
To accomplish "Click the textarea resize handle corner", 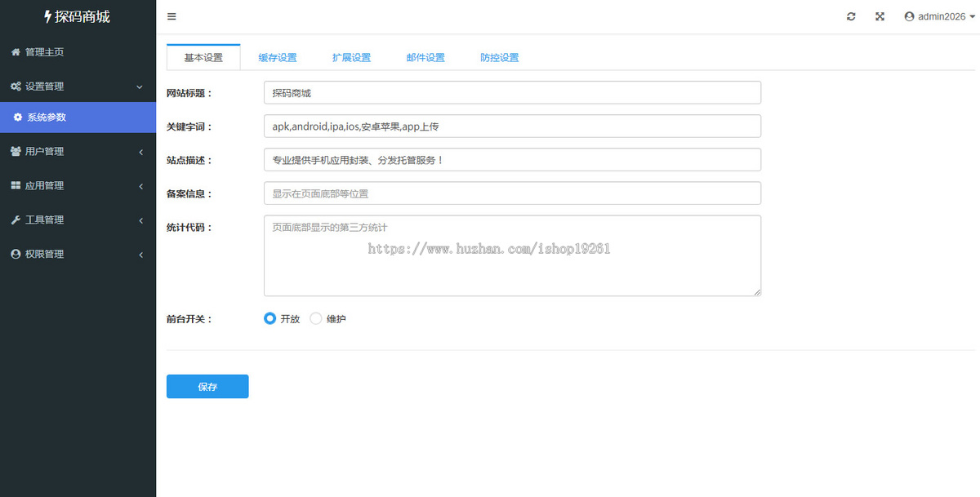I will click(x=756, y=291).
